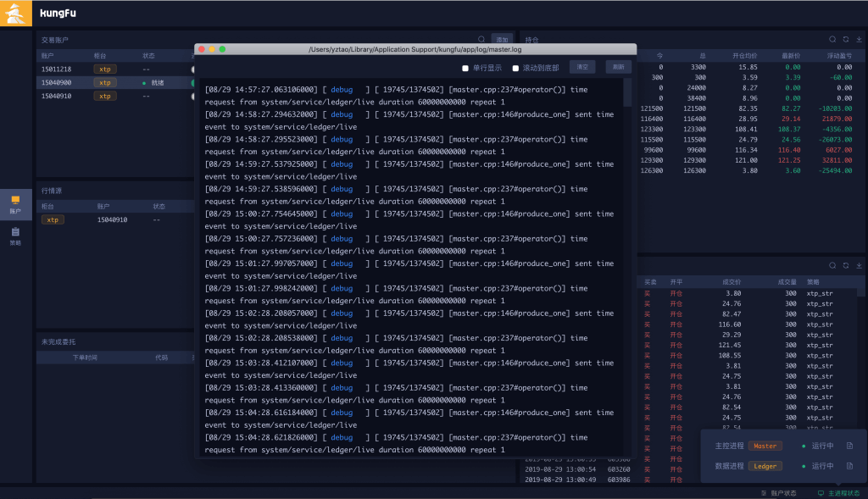
Task: Minimize the master.log window
Action: coord(211,49)
